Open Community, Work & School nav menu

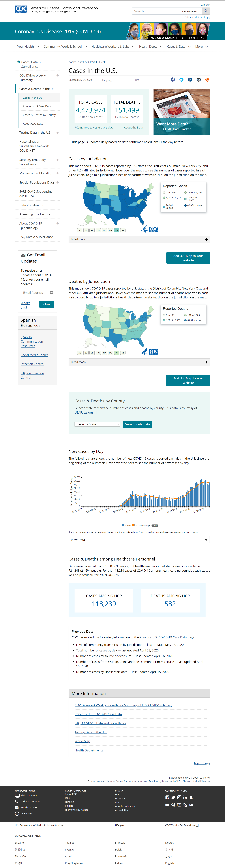[65, 47]
